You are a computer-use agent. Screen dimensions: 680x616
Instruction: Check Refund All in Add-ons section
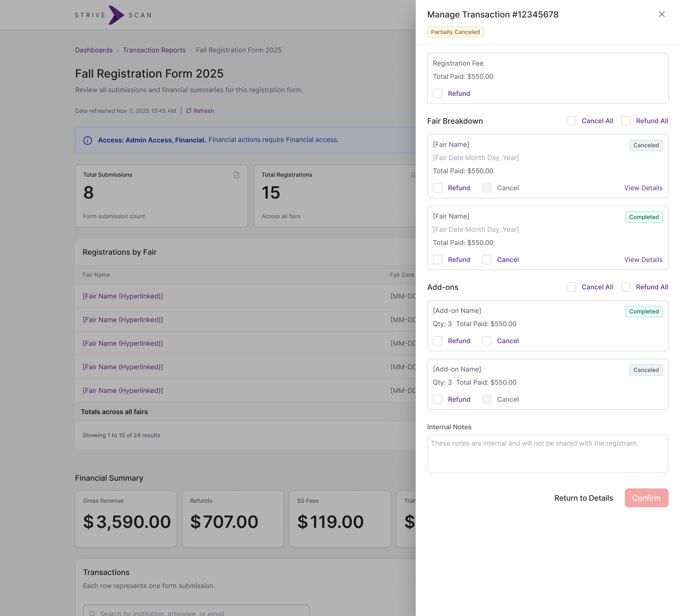[x=625, y=287]
